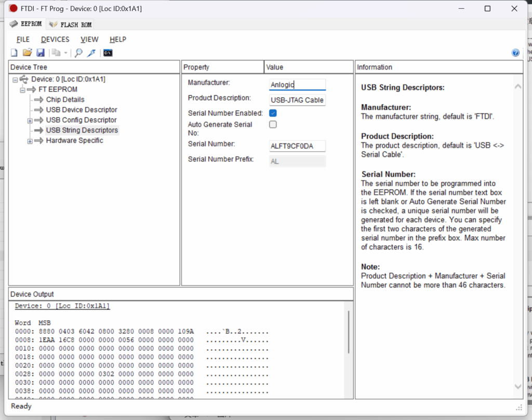This screenshot has width=532, height=420.
Task: Select USB String Descriptors in the tree
Action: (82, 130)
